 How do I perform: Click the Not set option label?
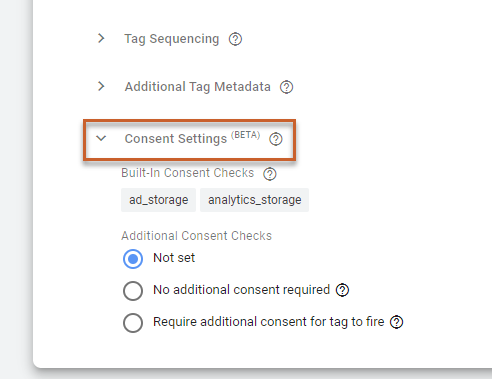(174, 258)
